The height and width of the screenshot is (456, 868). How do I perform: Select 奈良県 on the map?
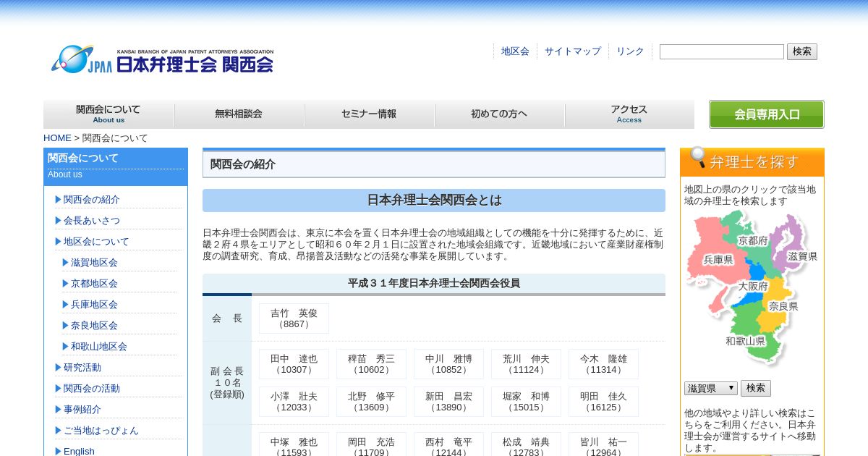click(x=783, y=306)
